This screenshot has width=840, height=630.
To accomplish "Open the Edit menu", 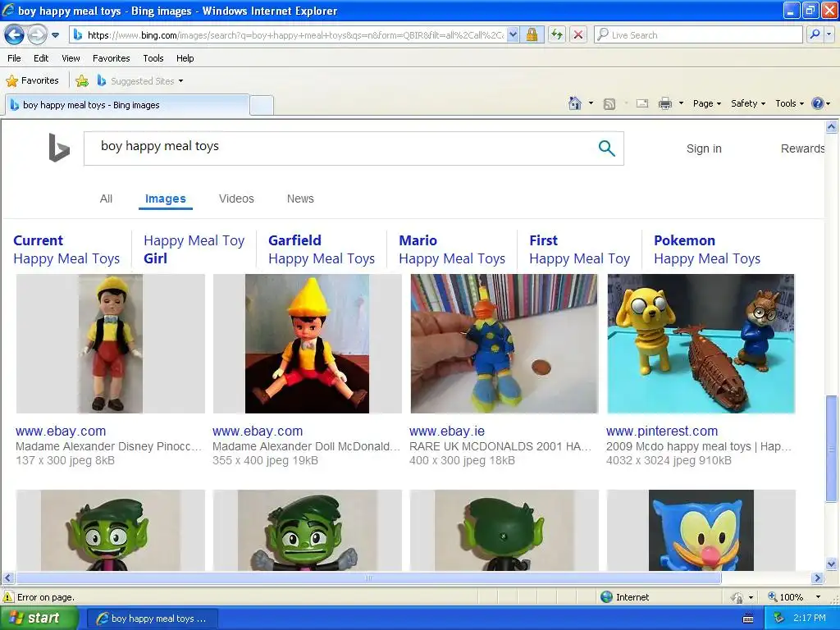I will click(x=41, y=58).
